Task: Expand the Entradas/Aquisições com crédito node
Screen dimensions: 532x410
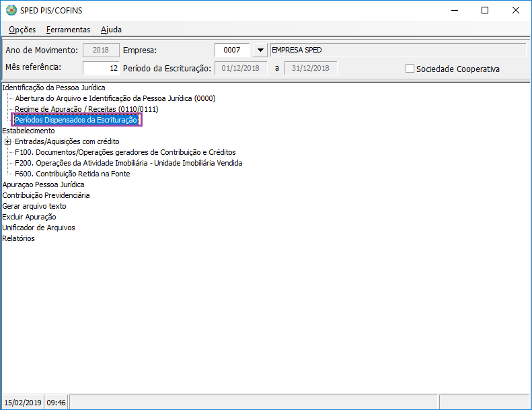Action: tap(7, 141)
